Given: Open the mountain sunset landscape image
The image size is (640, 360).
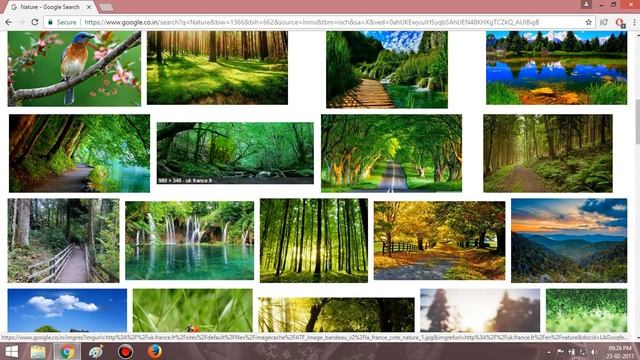Looking at the screenshot, I should pos(569,240).
